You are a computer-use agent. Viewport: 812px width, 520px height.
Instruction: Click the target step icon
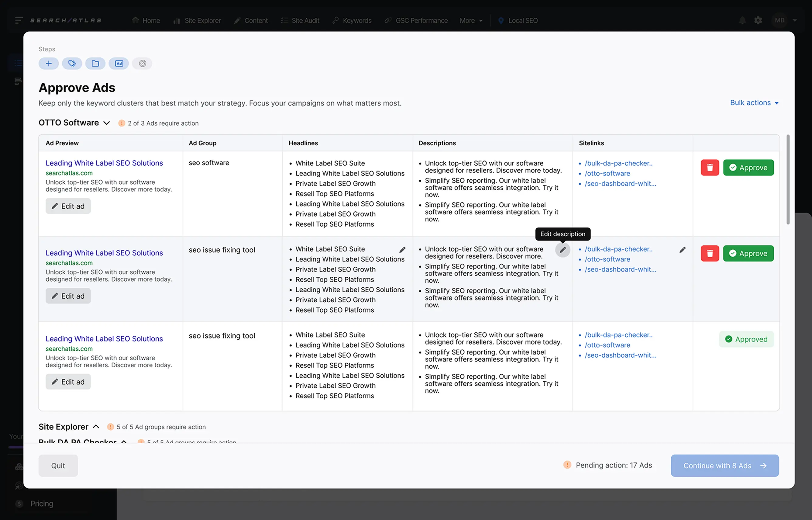pyautogui.click(x=142, y=64)
